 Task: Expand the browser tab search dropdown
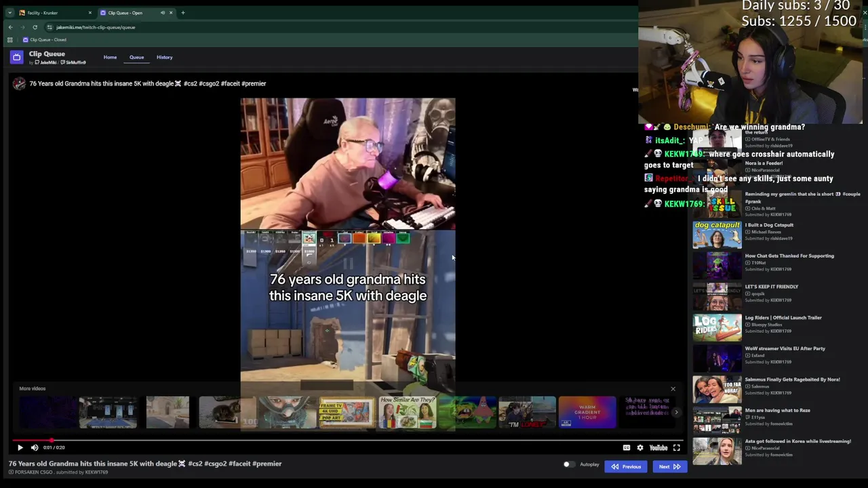click(x=9, y=13)
